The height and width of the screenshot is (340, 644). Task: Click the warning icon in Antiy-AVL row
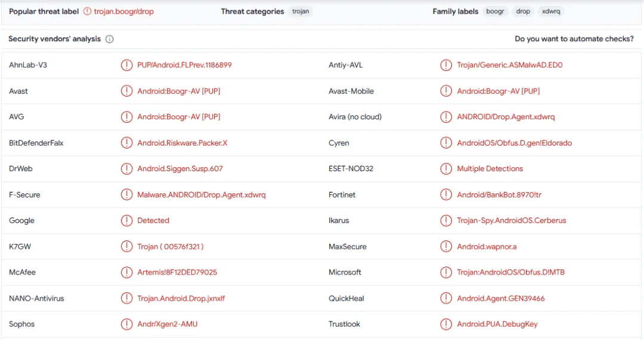point(446,65)
